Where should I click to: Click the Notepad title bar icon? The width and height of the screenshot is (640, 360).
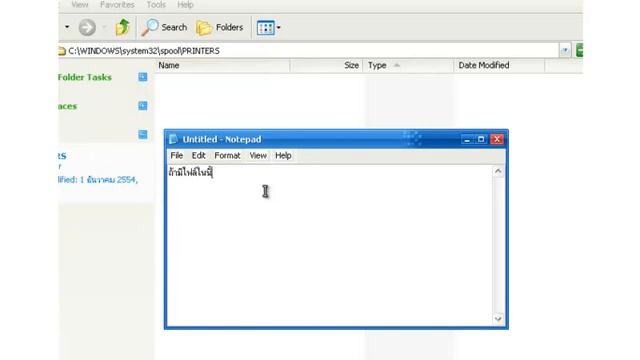pos(173,139)
